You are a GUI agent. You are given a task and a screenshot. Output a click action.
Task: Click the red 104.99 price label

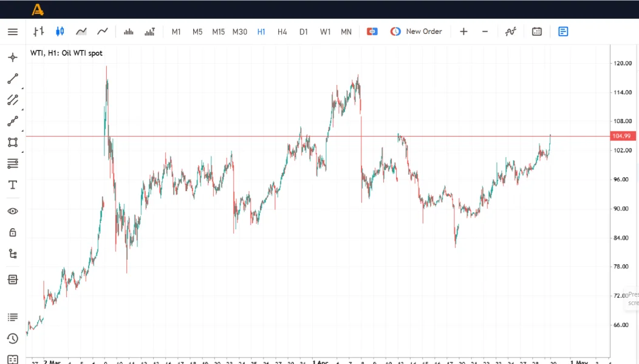tap(622, 136)
